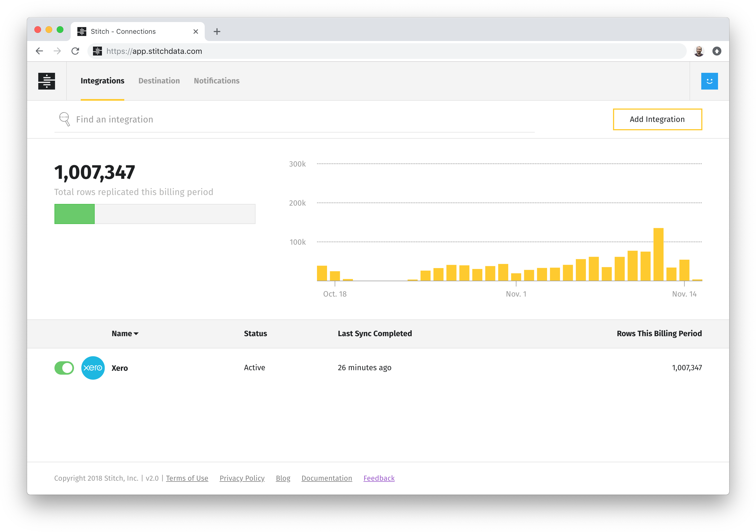Open the browser profile avatar

tap(698, 51)
